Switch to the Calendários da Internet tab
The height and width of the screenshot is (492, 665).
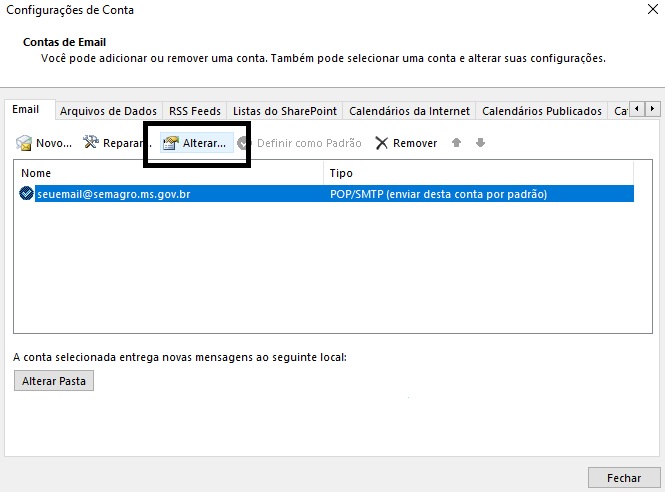[x=410, y=111]
